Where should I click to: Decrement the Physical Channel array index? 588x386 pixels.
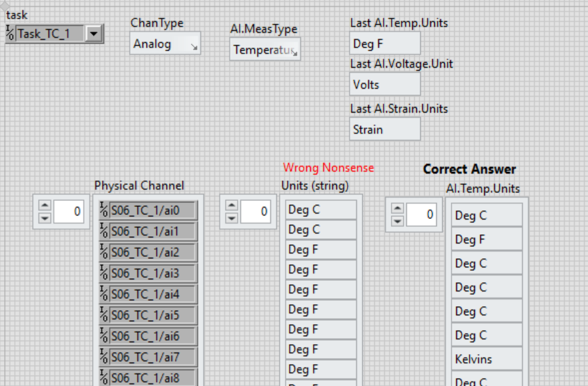point(45,218)
